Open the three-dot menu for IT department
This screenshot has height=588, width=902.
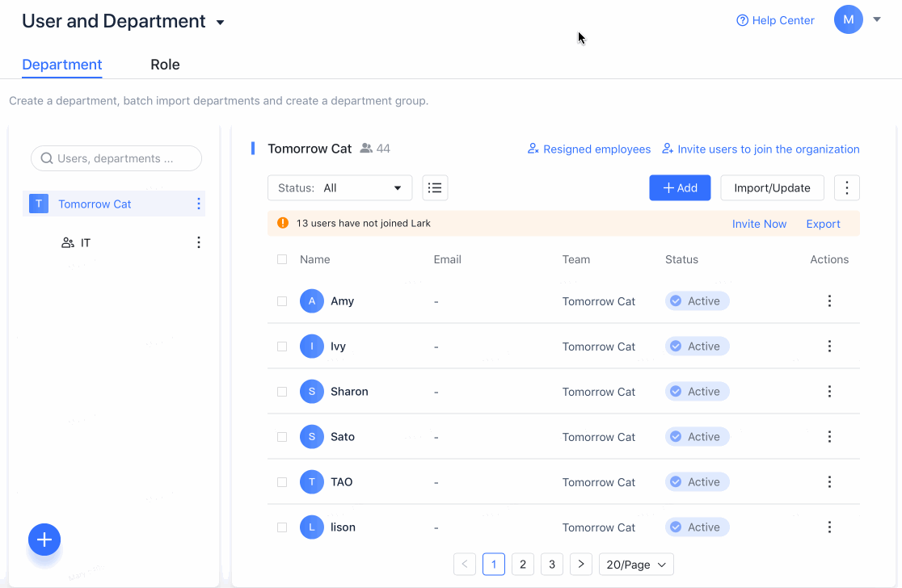pos(199,242)
